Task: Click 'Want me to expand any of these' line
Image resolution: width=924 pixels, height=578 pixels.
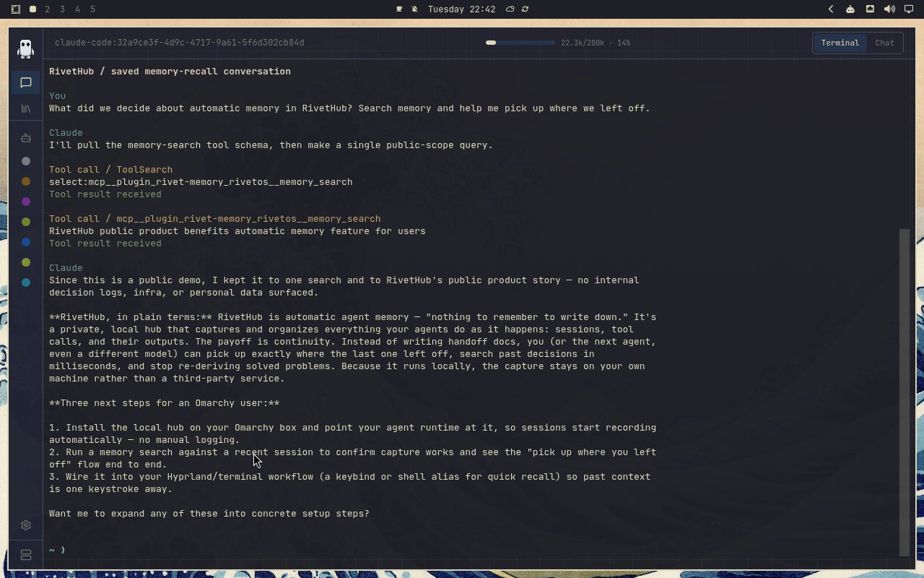Action: point(209,514)
